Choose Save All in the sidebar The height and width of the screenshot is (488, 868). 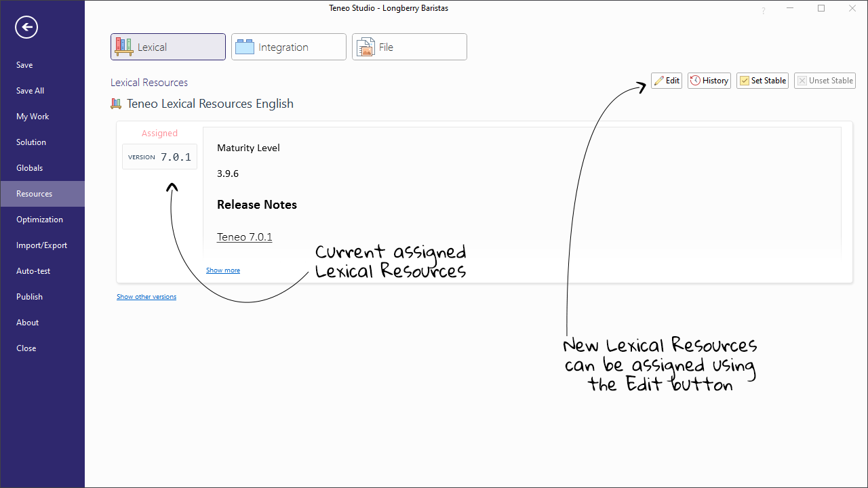coord(42,91)
